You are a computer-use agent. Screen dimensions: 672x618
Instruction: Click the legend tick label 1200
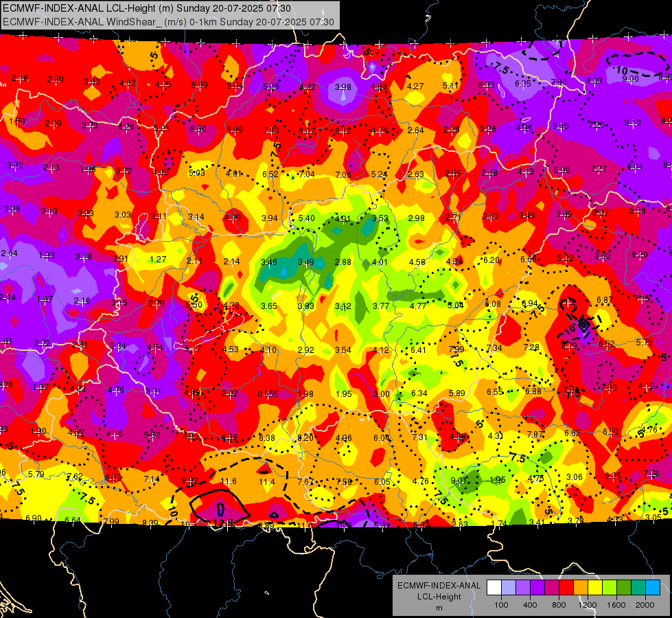tap(588, 605)
